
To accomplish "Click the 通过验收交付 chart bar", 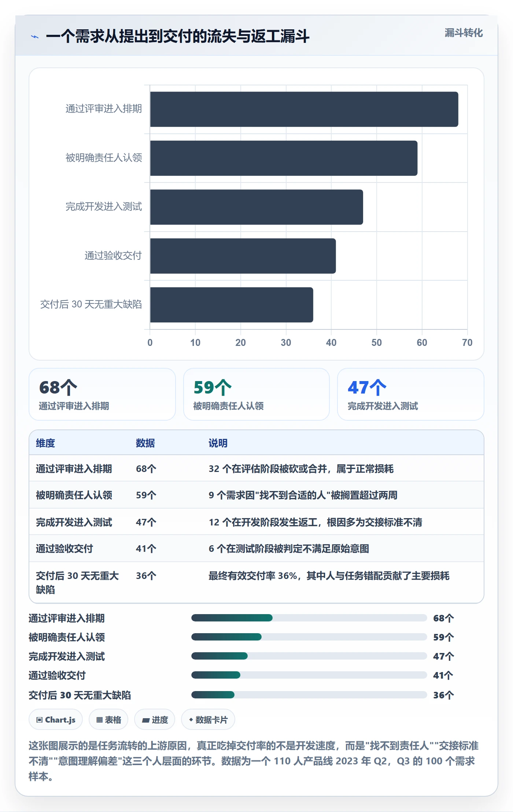I will tap(243, 256).
